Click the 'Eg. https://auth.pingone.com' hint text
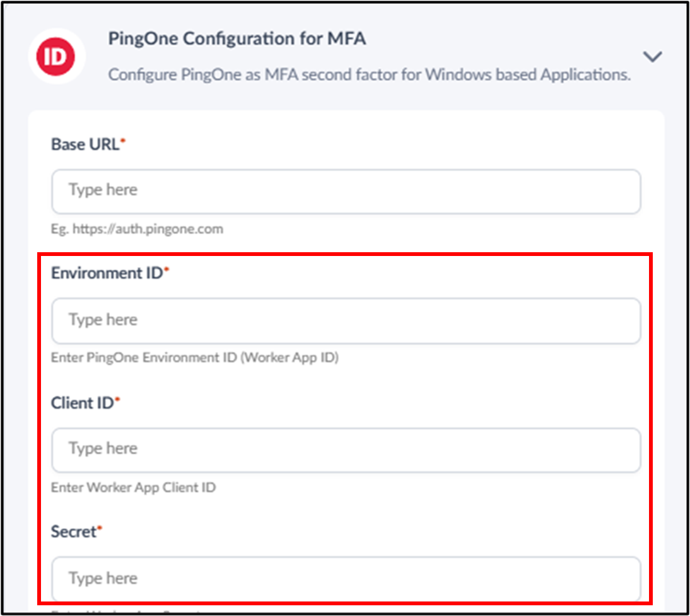The image size is (690, 616). [137, 229]
